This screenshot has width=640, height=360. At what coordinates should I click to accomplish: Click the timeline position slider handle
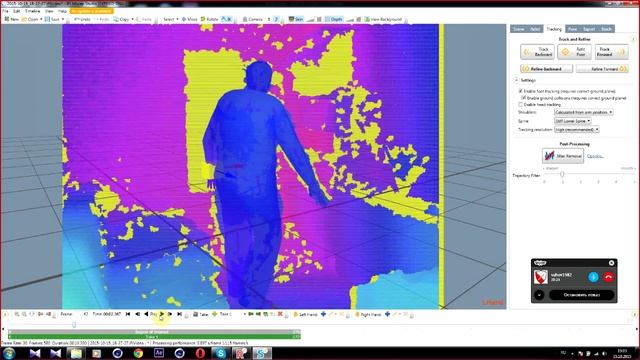[x=74, y=324]
